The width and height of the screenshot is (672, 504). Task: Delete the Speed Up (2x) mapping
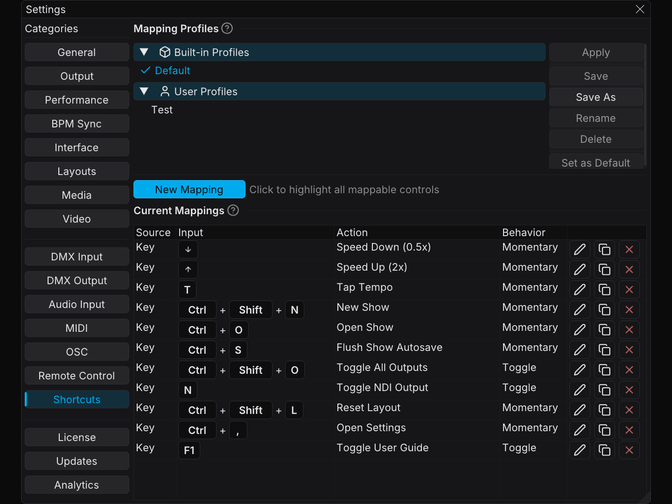[629, 270]
